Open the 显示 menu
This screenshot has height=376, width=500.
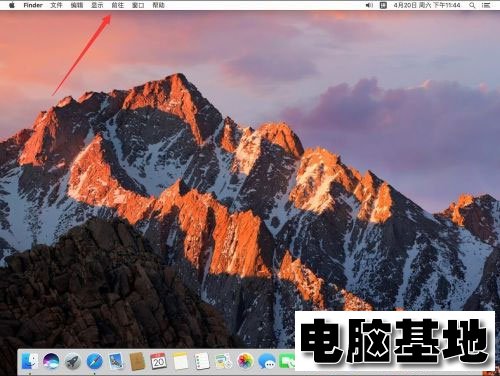click(x=97, y=5)
